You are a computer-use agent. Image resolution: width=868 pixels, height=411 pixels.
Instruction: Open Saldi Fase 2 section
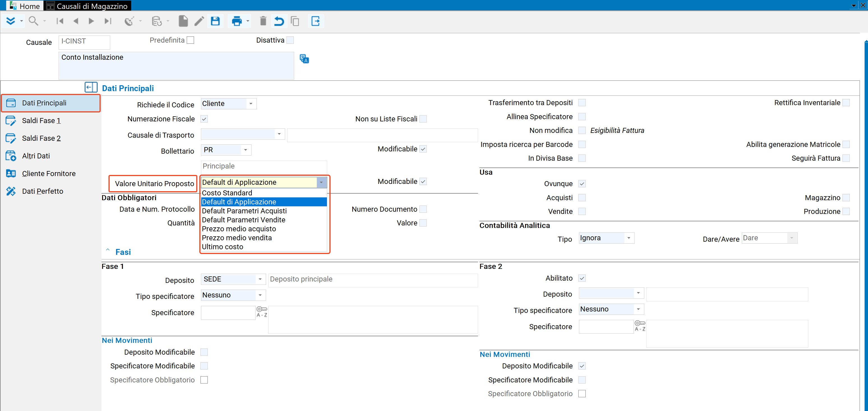point(51,138)
